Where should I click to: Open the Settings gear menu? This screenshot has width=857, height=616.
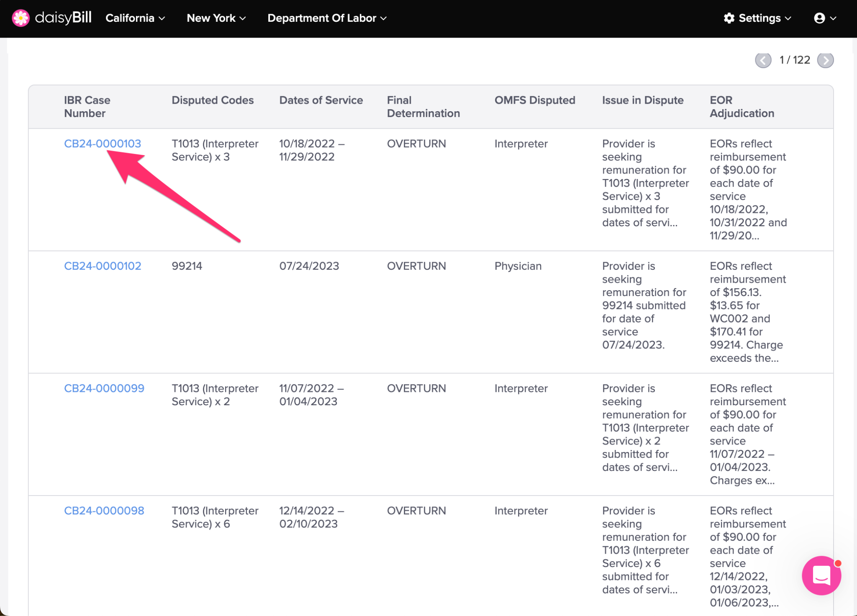(757, 18)
